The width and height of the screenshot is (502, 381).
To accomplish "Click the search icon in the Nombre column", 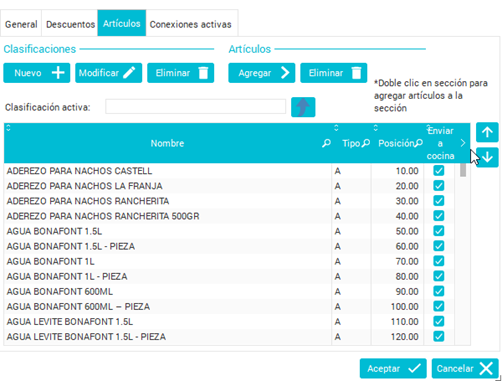I will [x=326, y=143].
